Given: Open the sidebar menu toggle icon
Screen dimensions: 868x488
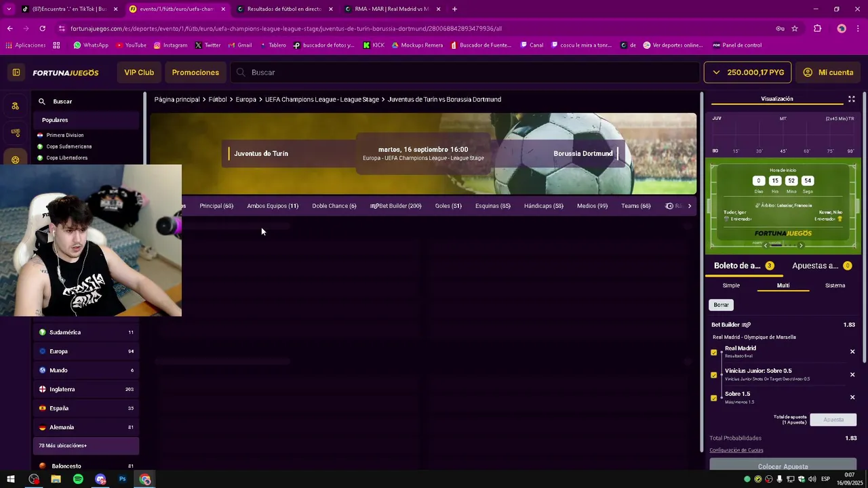Looking at the screenshot, I should tap(16, 73).
